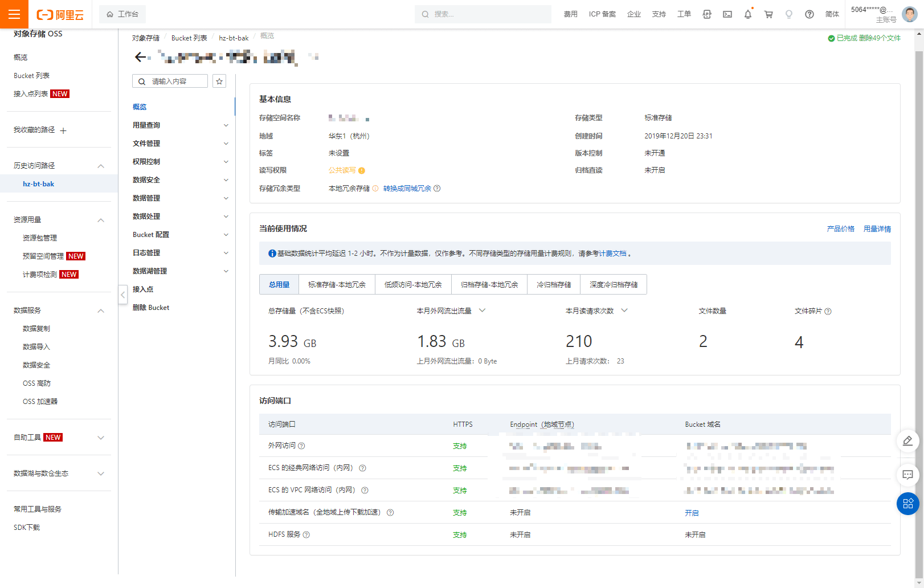Click the back arrow beside bucket name
This screenshot has width=924, height=588.
[x=140, y=57]
